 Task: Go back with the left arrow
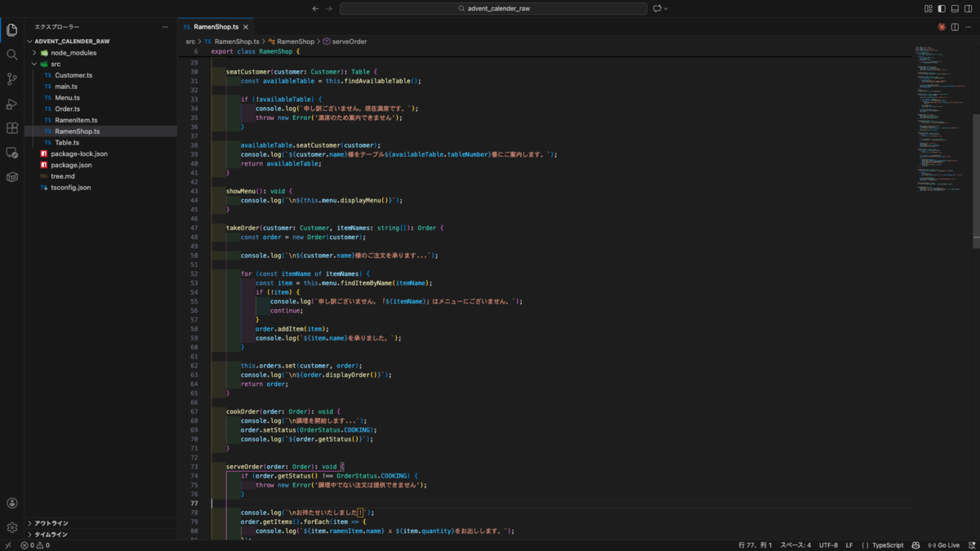click(x=316, y=8)
